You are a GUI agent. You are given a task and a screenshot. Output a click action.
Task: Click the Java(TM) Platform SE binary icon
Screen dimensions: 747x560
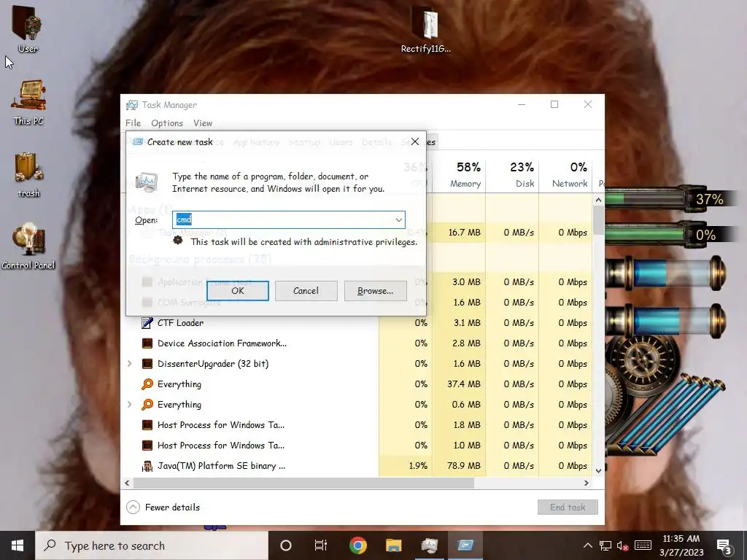(x=147, y=466)
